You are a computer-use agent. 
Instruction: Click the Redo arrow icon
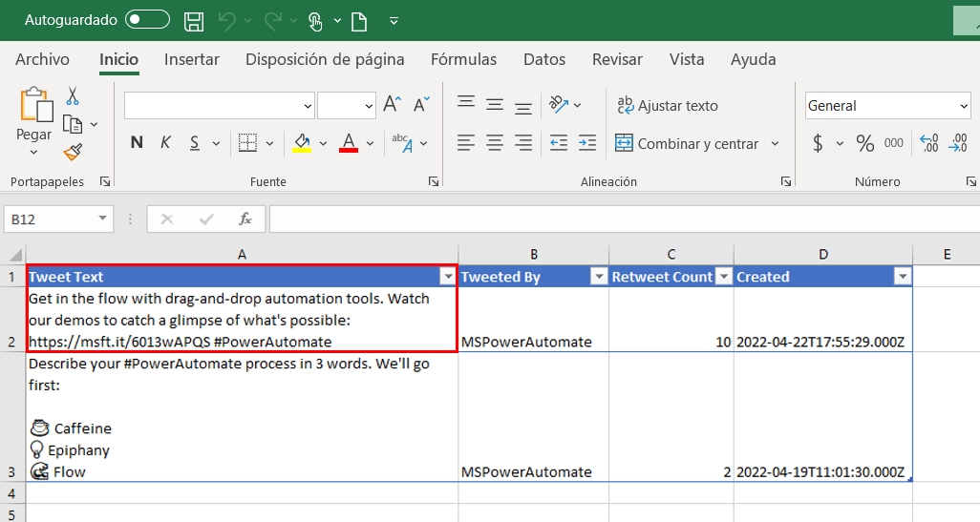tap(273, 21)
